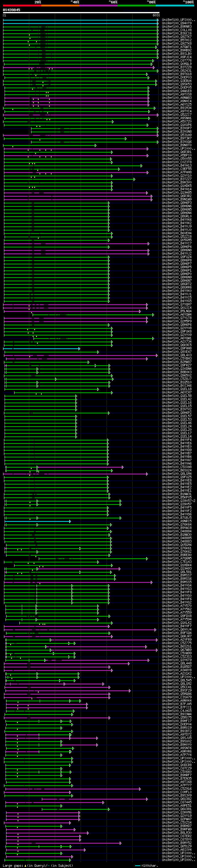Click hit UniRef100_C9EF55

(x=177, y=169)
